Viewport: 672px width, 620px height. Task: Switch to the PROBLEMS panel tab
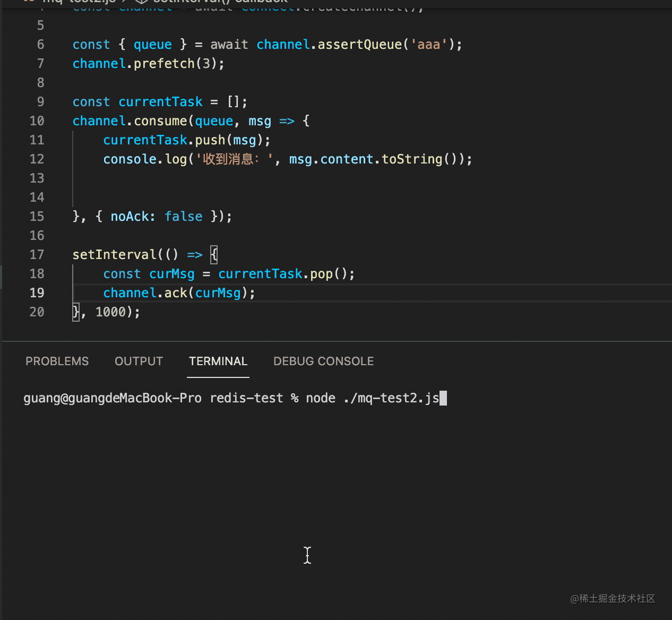click(57, 361)
